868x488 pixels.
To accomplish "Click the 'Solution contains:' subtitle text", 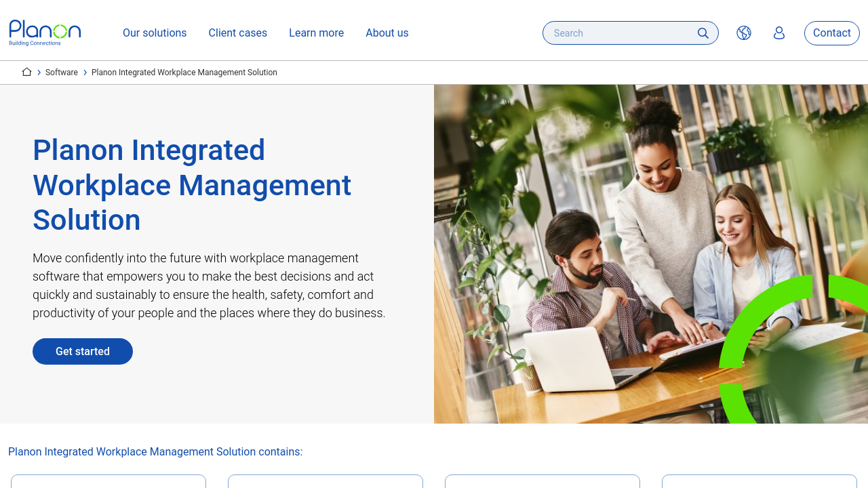I will (155, 452).
